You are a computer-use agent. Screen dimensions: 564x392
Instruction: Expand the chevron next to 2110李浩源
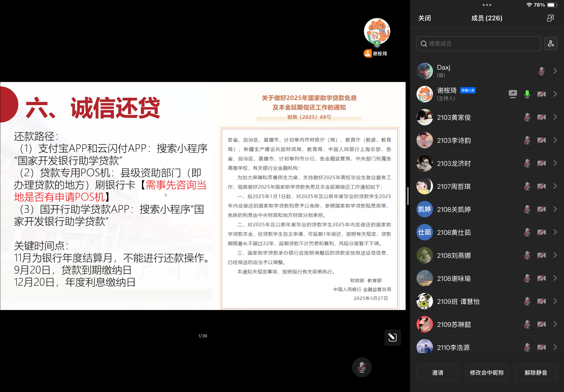click(555, 347)
